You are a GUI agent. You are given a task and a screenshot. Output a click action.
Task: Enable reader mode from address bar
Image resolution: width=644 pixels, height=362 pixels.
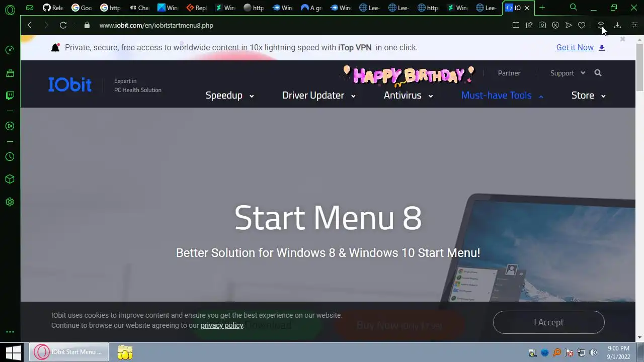pyautogui.click(x=516, y=25)
